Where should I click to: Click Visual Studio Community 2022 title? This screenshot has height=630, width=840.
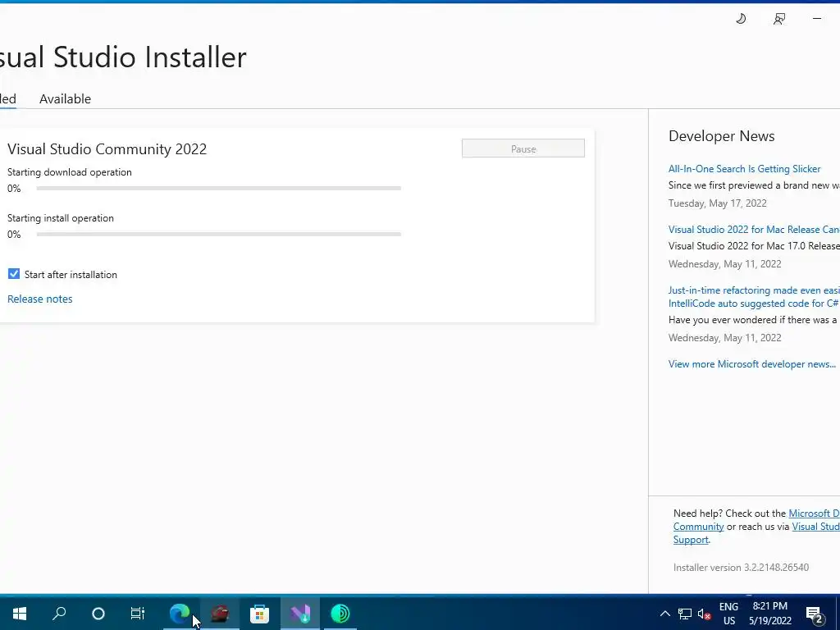pyautogui.click(x=107, y=149)
